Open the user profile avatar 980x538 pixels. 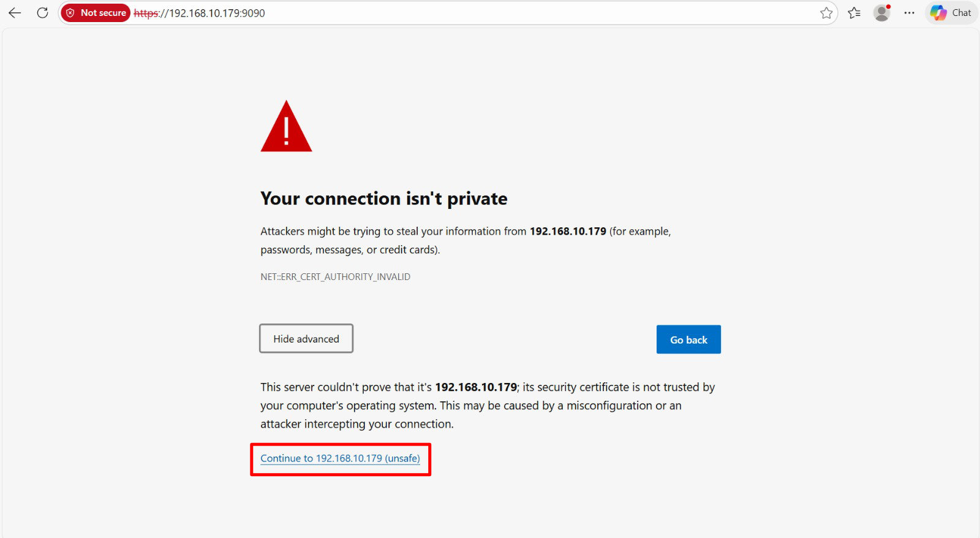pyautogui.click(x=881, y=13)
